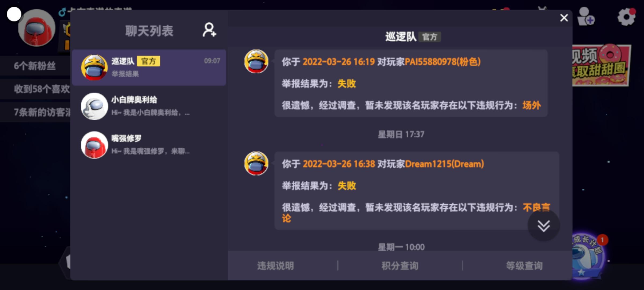The height and width of the screenshot is (290, 644).
Task: Select the 积分查询 tab
Action: coord(400,266)
